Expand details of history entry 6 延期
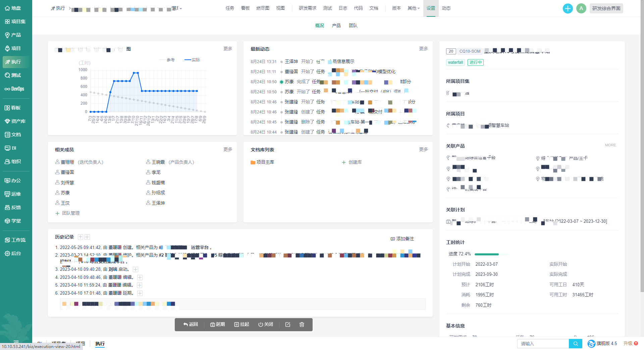 pyautogui.click(x=140, y=293)
